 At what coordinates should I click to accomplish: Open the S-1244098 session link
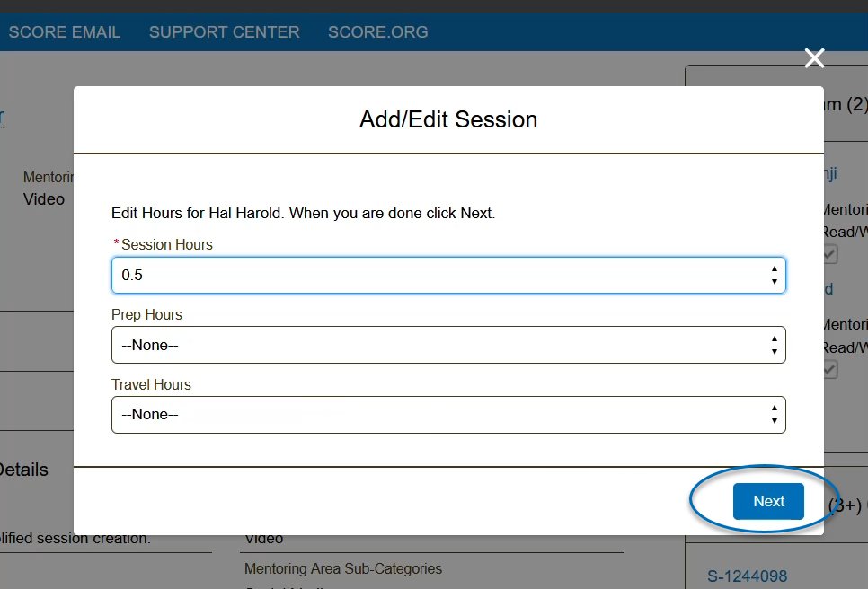click(747, 576)
